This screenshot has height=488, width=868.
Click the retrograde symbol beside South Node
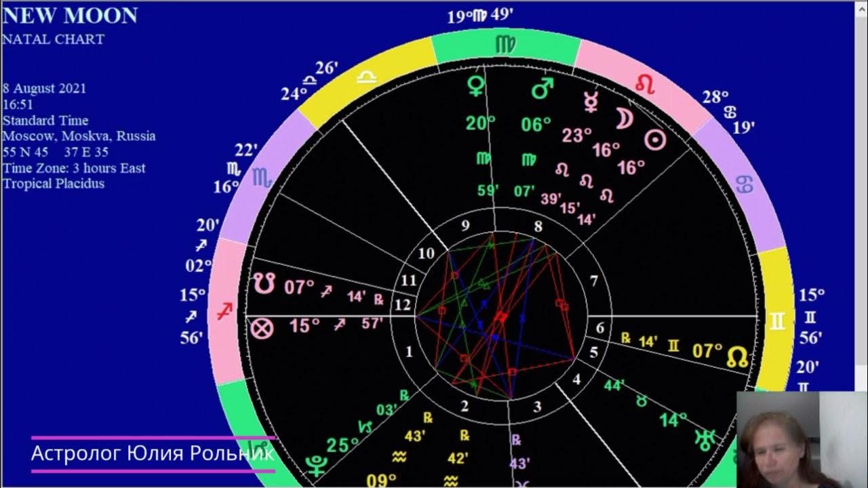pyautogui.click(x=378, y=298)
